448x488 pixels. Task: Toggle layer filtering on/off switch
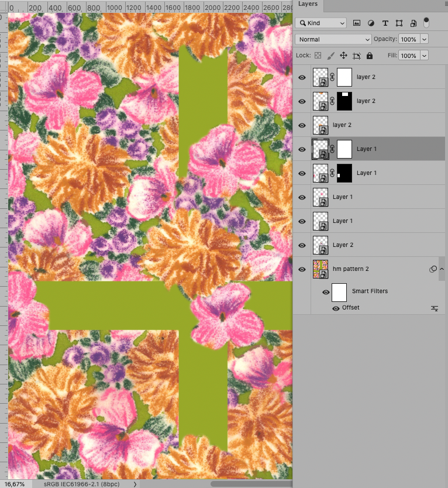426,23
